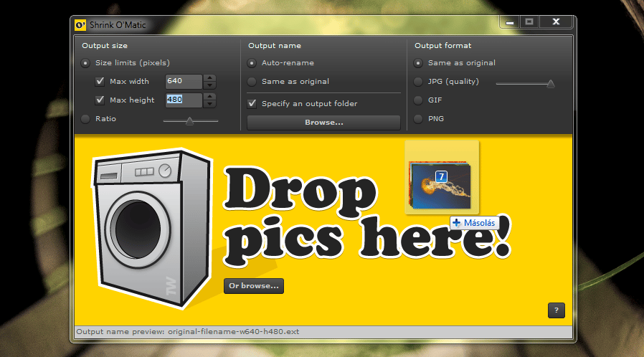Screen dimensions: 644x357
Task: Click the dragged jellyfish photo thumbnail
Action: pos(441,186)
